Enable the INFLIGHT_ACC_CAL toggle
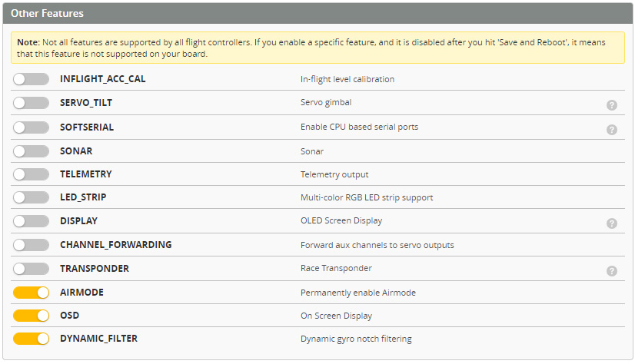 [31, 79]
